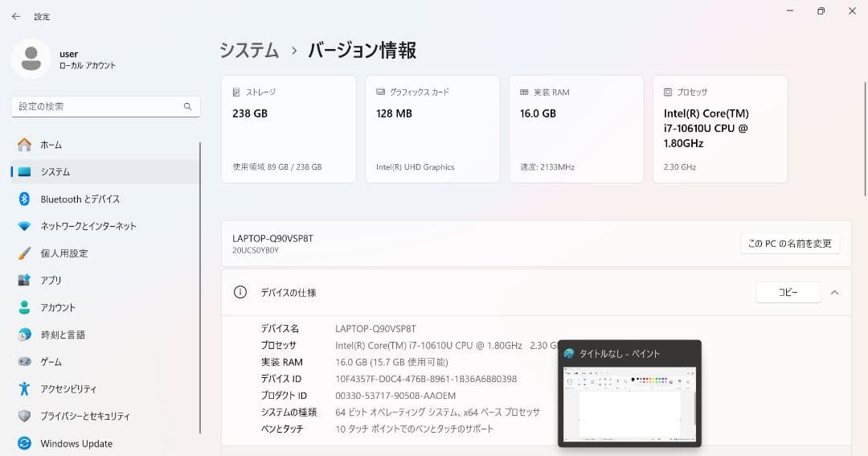Select the グラフィックス カード 128 MB card

(432, 129)
